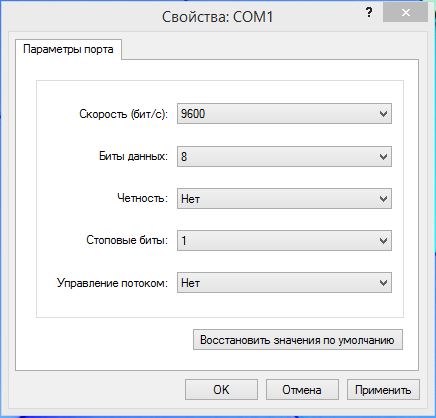The height and width of the screenshot is (418, 436).
Task: Click the arrow of the Стоповые биты dropdown
Action: point(383,241)
